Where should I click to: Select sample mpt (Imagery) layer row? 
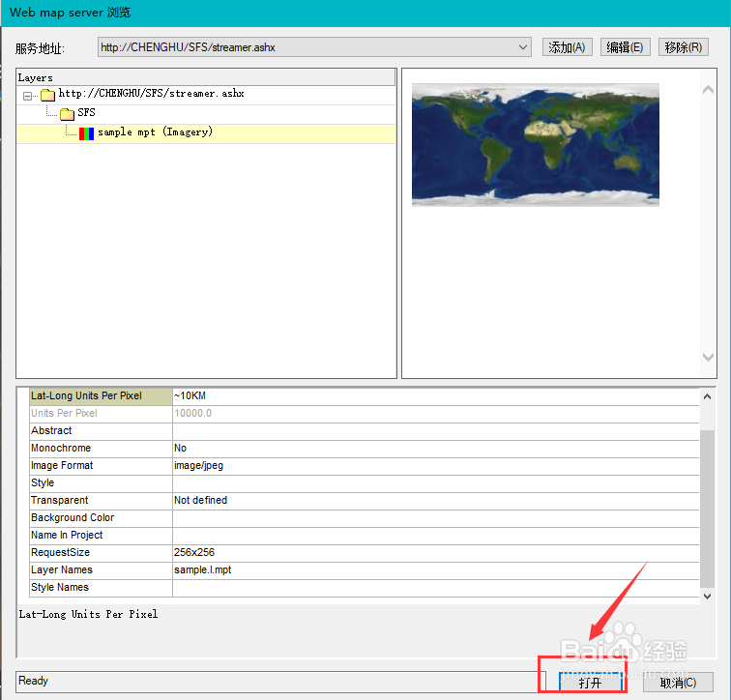click(206, 133)
